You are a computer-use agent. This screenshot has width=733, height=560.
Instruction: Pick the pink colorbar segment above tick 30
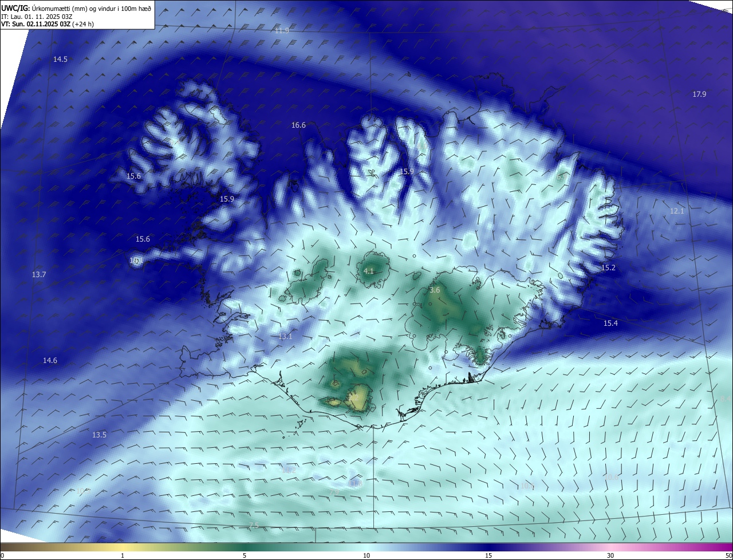tap(610, 547)
